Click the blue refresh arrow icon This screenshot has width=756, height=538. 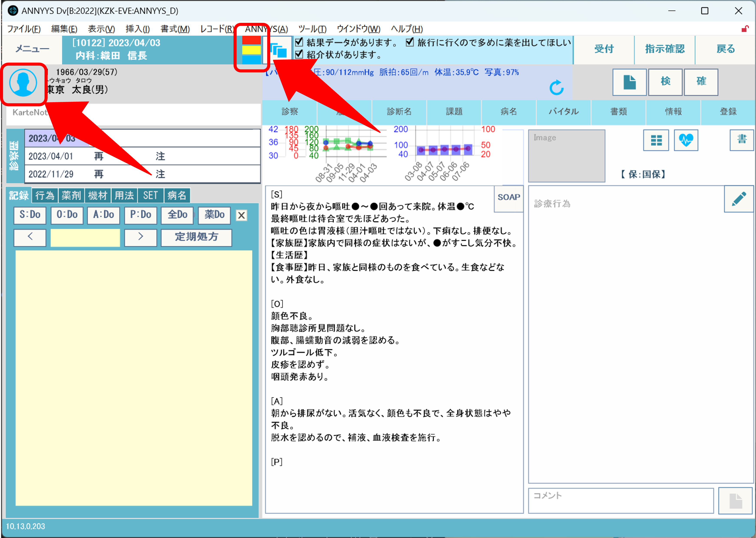point(556,87)
